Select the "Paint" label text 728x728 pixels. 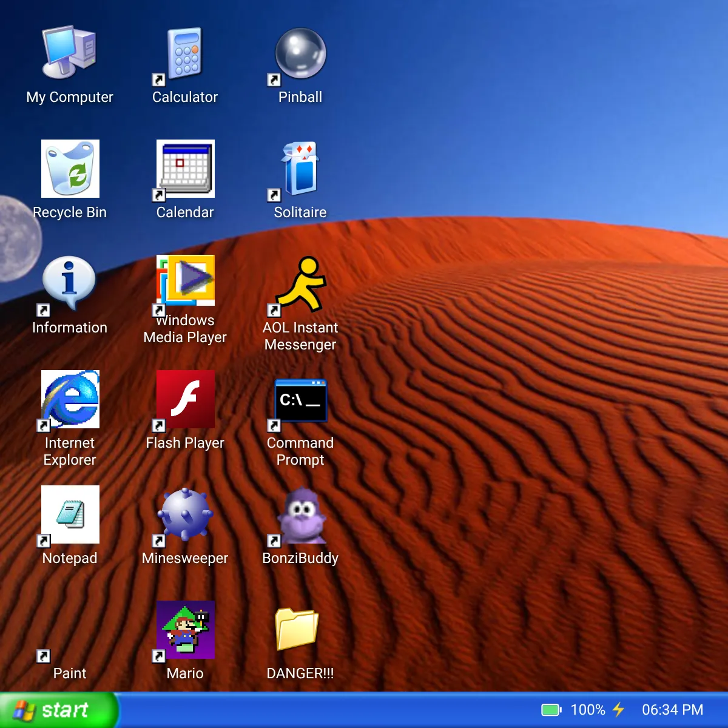(x=70, y=673)
